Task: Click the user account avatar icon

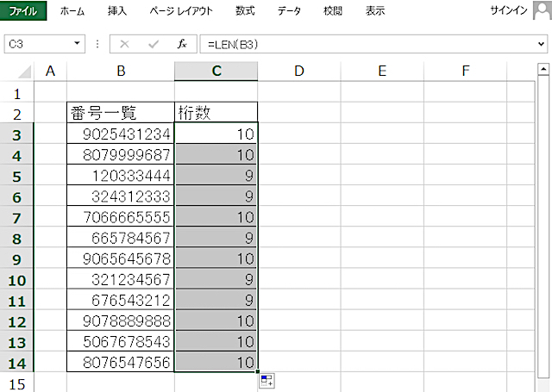Action: pyautogui.click(x=541, y=10)
